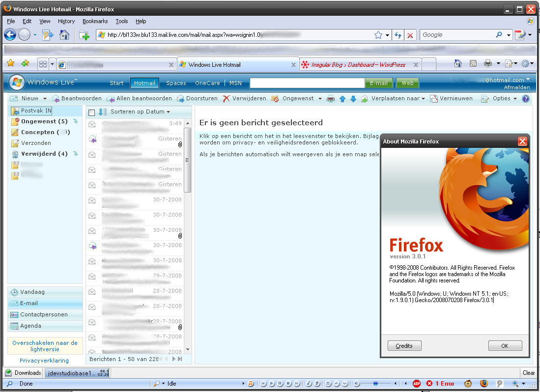Reload the page using the refresh arrows
540x392 pixels.
click(398, 35)
